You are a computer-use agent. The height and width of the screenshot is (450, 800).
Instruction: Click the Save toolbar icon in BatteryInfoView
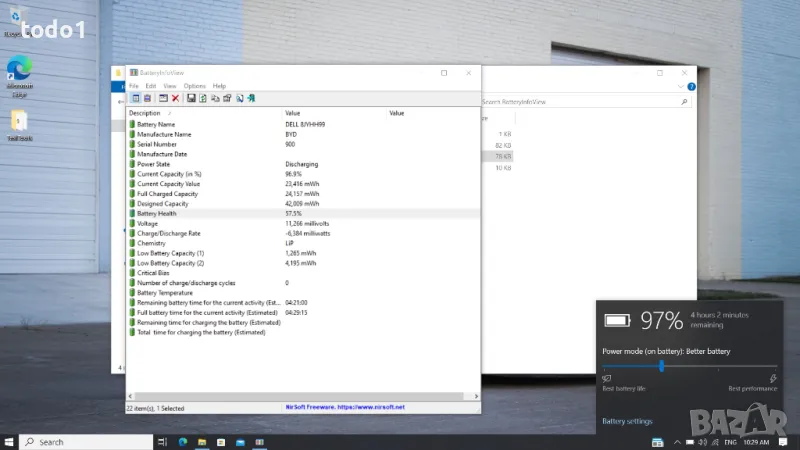tap(191, 98)
